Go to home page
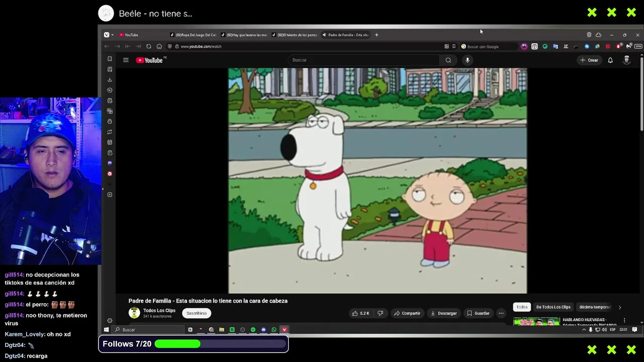This screenshot has height=362, width=644. pyautogui.click(x=159, y=46)
